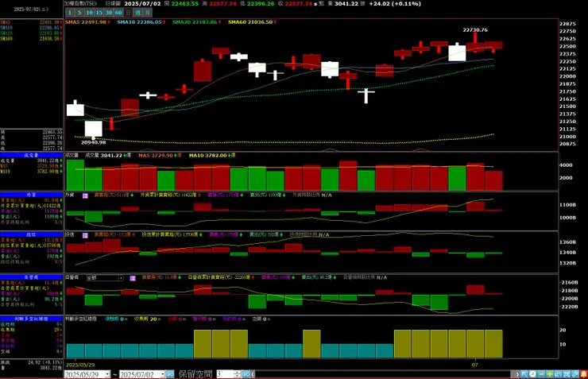Open the end date 2025/07/02 dropdown
The width and height of the screenshot is (588, 379).
[162, 374]
